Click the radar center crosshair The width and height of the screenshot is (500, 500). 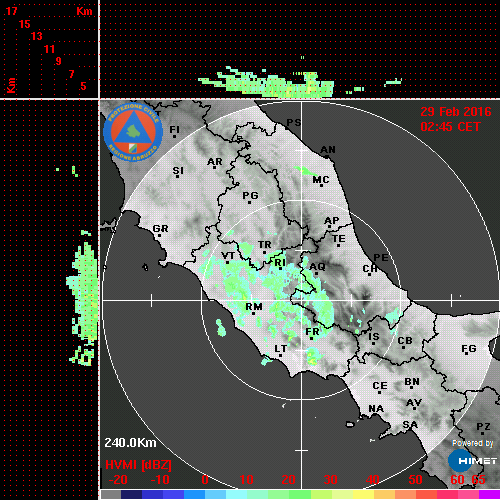pyautogui.click(x=302, y=300)
